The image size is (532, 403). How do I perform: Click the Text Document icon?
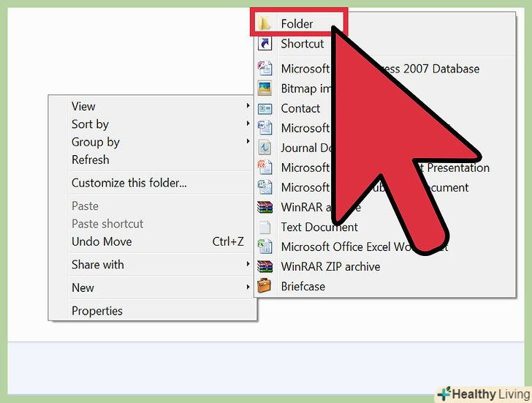(x=265, y=227)
